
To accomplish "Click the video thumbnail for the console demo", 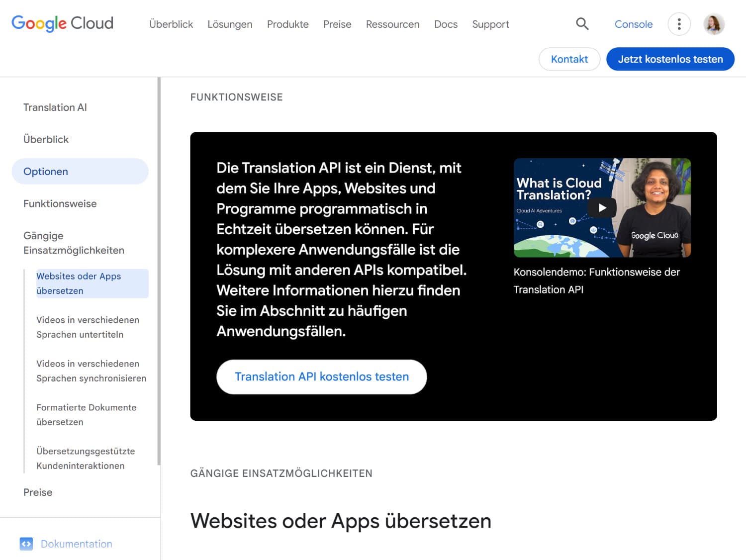I will 602,207.
